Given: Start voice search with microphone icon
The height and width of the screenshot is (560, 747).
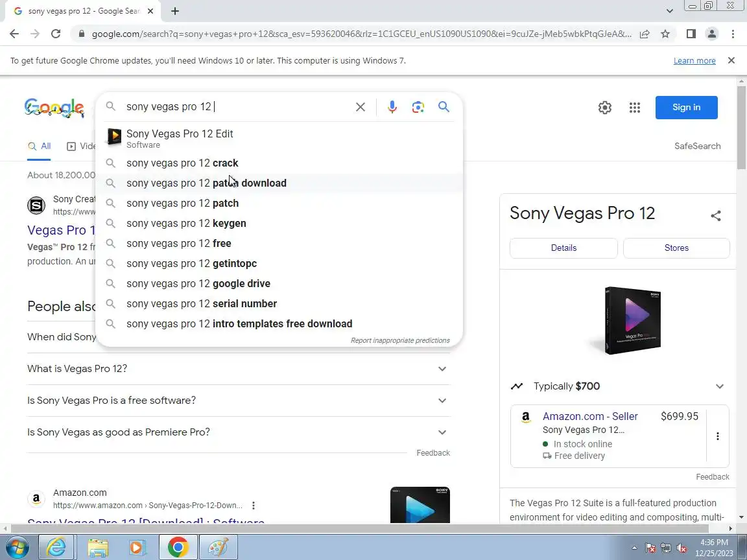Looking at the screenshot, I should 392,107.
